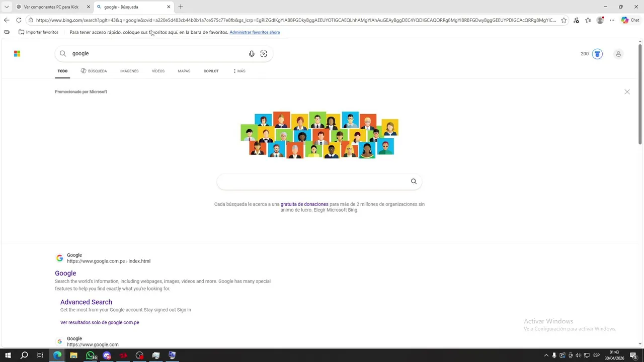The width and height of the screenshot is (644, 362).
Task: Open the Edge profile avatar
Action: [600, 20]
